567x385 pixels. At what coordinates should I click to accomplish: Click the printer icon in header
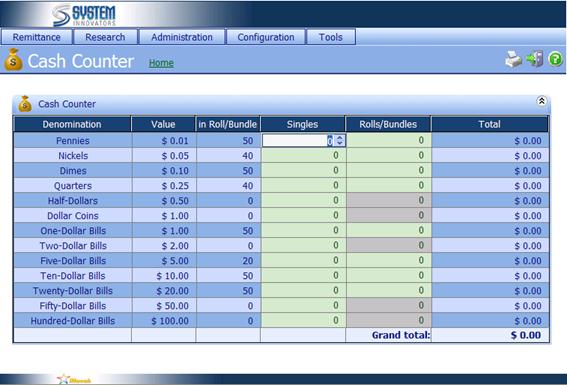pos(513,59)
